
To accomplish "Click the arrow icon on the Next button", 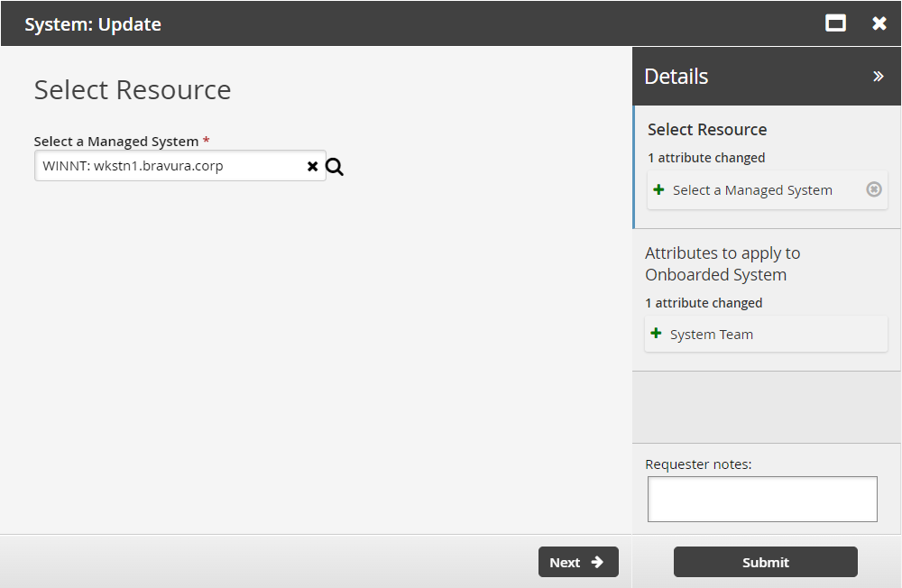I will click(597, 562).
